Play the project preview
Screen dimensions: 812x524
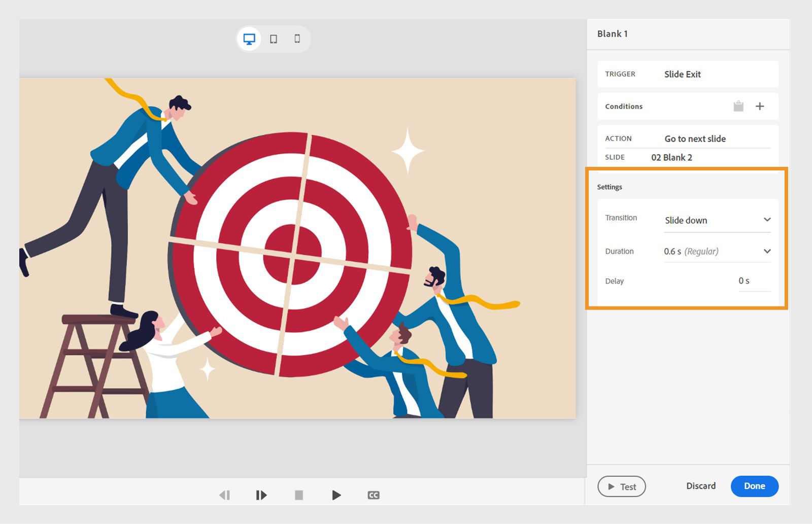tap(336, 495)
